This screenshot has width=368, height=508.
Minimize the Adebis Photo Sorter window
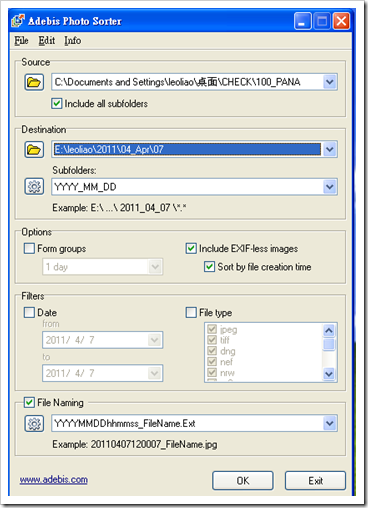click(x=303, y=21)
